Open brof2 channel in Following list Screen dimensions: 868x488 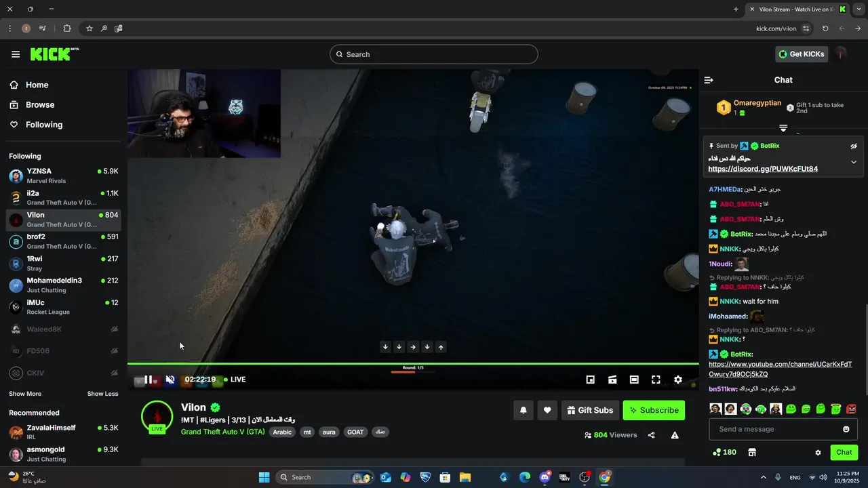64,241
